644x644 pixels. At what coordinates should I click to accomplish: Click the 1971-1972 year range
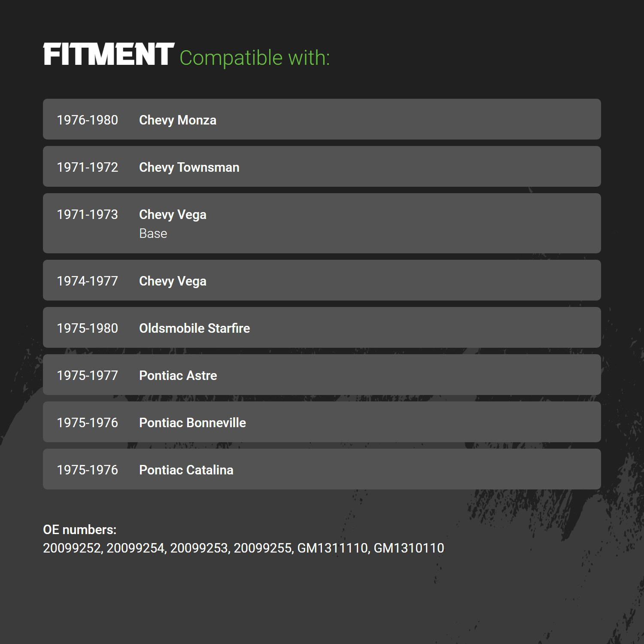point(88,167)
